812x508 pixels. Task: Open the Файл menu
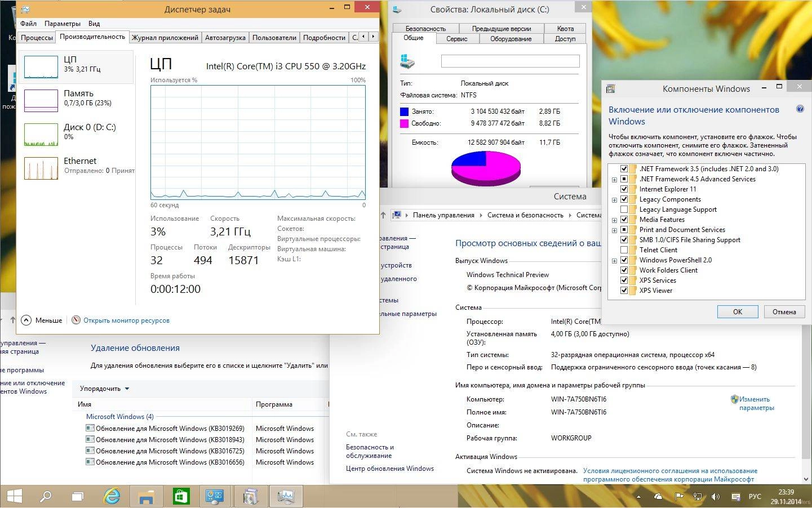coord(28,24)
